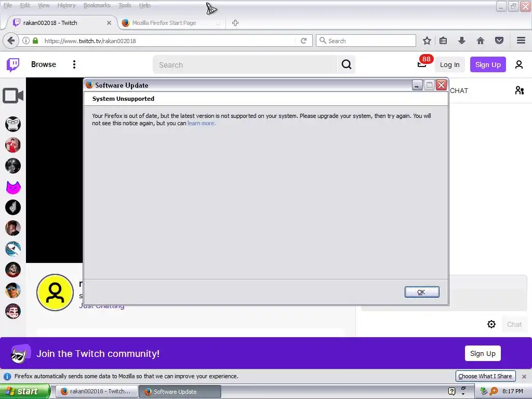The height and width of the screenshot is (399, 532).
Task: Open Firefox hamburger menu
Action: coord(521,41)
